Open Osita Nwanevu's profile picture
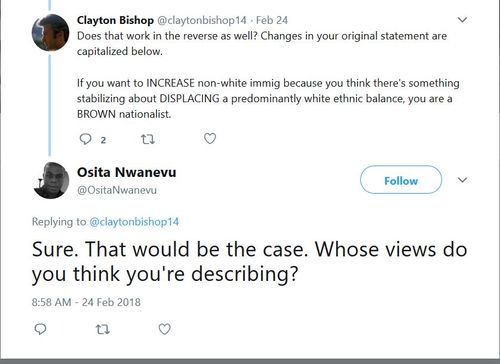This screenshot has width=500, height=364. point(51,180)
